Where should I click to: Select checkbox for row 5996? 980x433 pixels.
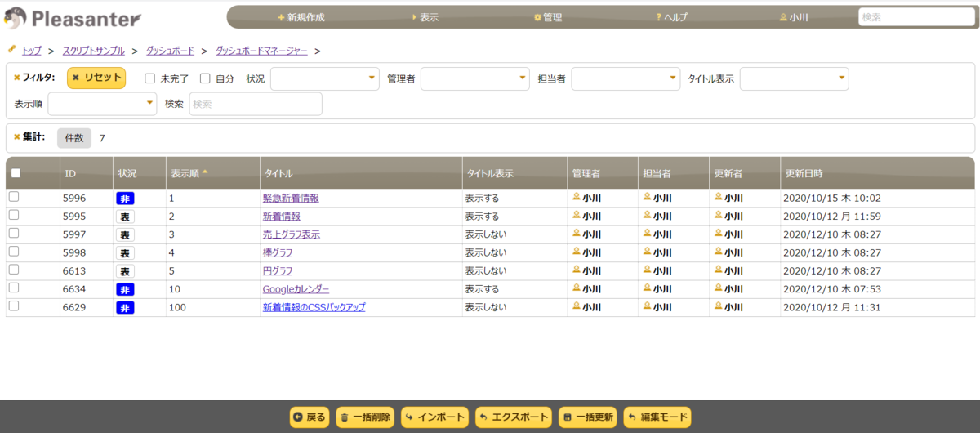point(14,197)
